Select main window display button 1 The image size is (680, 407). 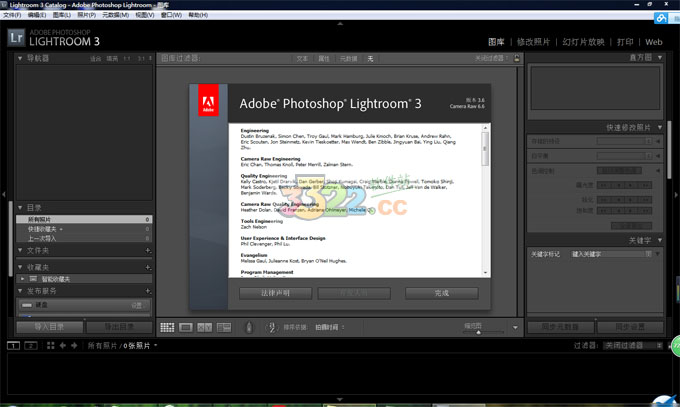coord(13,345)
